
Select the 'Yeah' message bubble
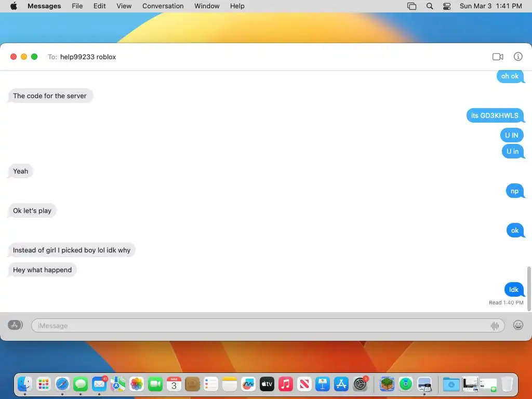[x=20, y=171]
